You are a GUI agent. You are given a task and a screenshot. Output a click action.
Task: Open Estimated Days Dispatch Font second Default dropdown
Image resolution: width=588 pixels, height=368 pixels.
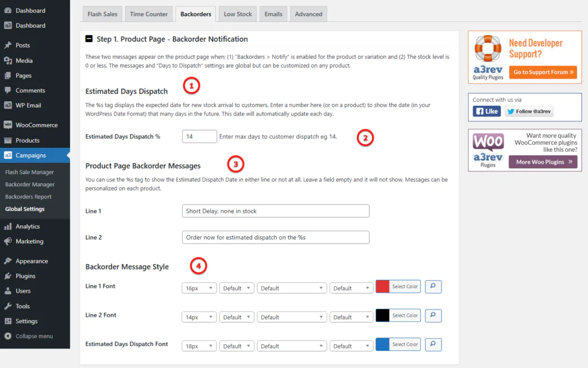point(237,346)
